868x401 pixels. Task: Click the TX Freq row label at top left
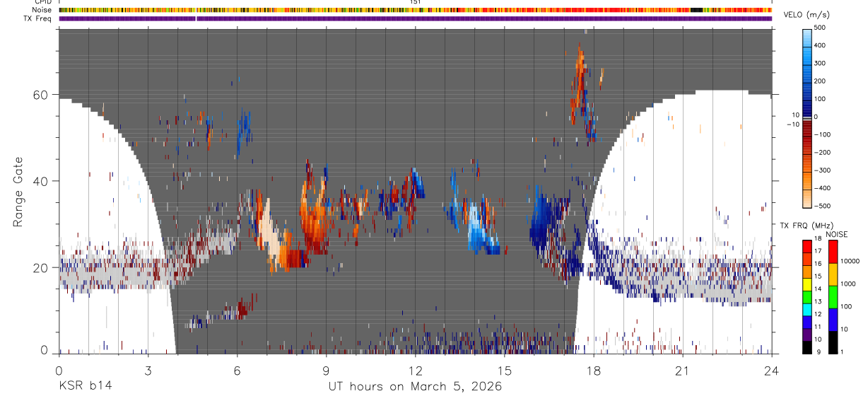[39, 18]
